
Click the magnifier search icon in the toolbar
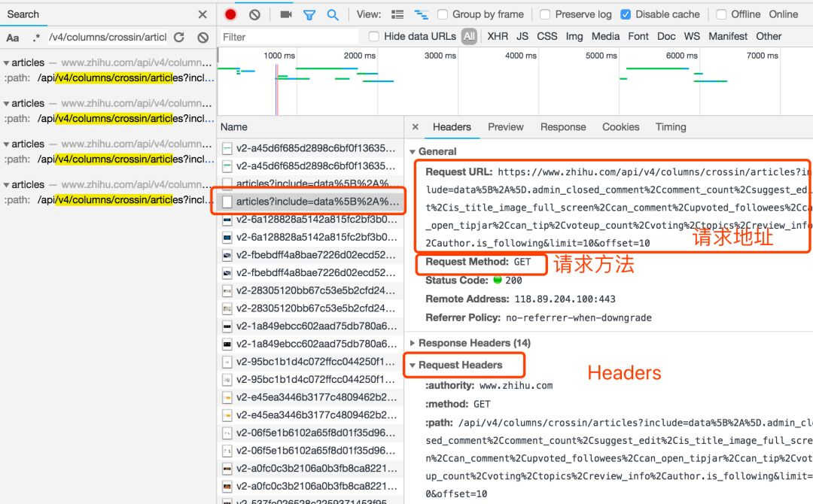[332, 14]
